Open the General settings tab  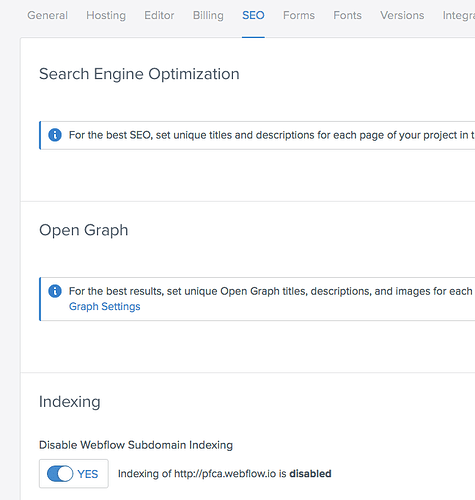[x=47, y=15]
